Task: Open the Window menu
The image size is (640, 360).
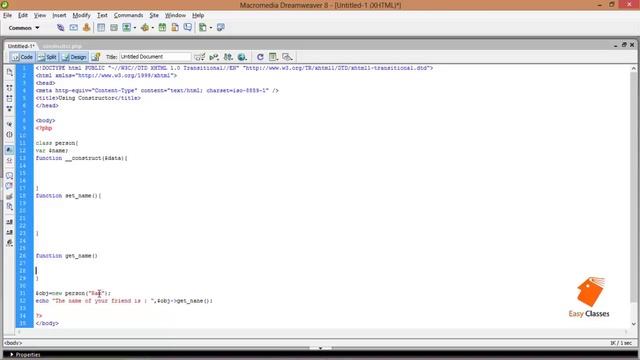Action: pos(175,15)
